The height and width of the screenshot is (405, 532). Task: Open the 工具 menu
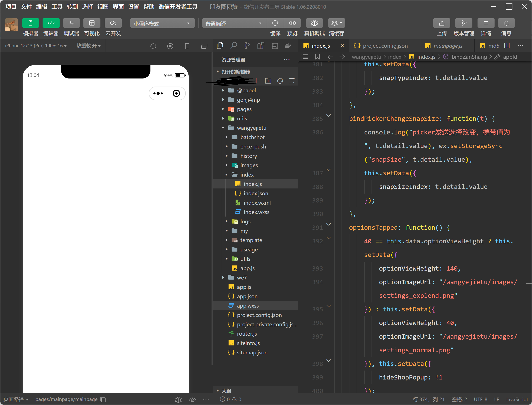pos(57,7)
